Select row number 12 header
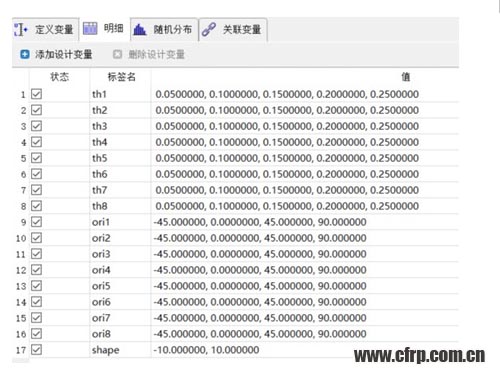The image size is (500, 373). tap(21, 270)
